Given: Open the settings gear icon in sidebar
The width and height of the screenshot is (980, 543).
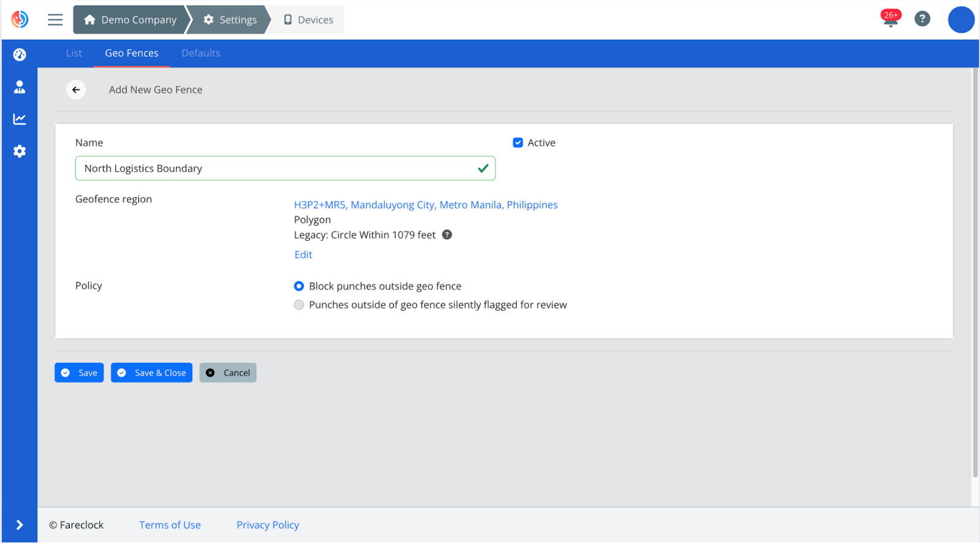Looking at the screenshot, I should (20, 151).
